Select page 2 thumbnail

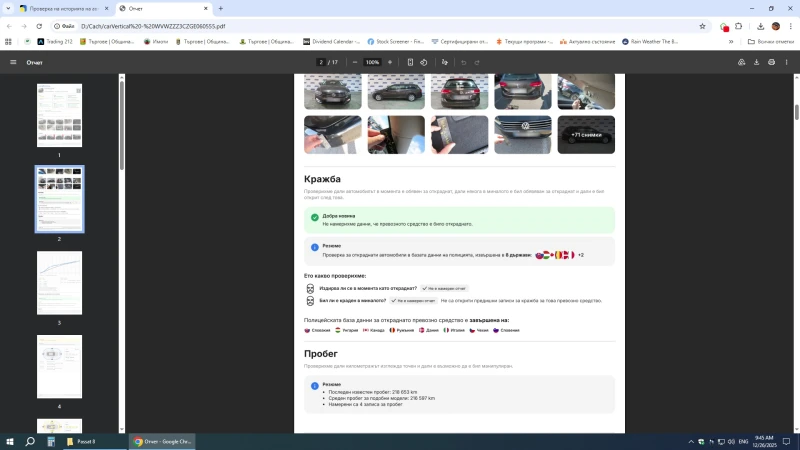(59, 199)
